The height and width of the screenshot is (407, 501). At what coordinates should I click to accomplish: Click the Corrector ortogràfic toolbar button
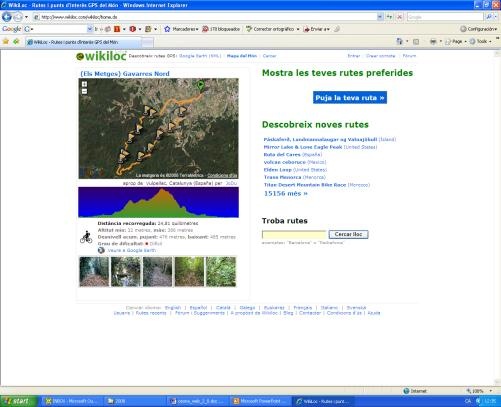273,29
